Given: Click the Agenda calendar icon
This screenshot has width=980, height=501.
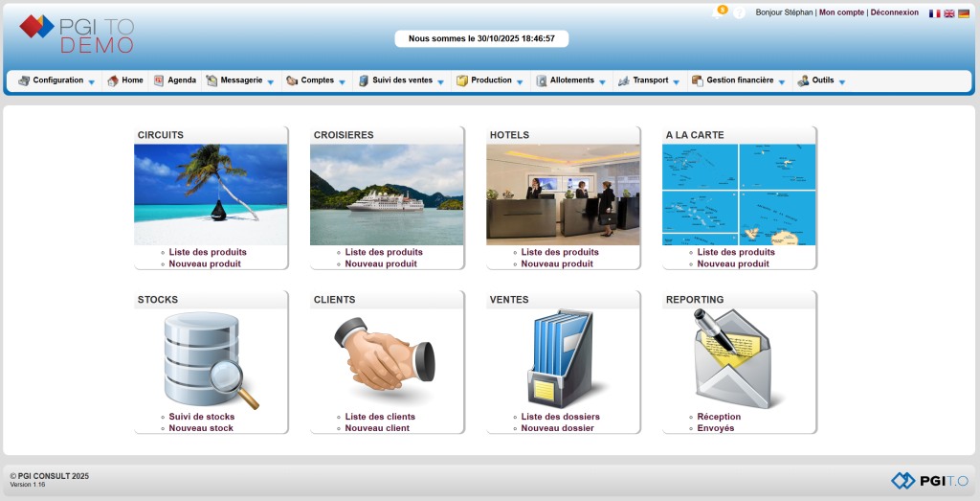Looking at the screenshot, I should pos(159,80).
